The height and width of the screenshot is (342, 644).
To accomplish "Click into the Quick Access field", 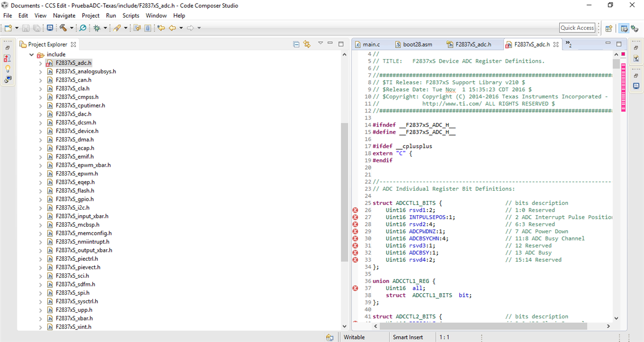I will (577, 28).
